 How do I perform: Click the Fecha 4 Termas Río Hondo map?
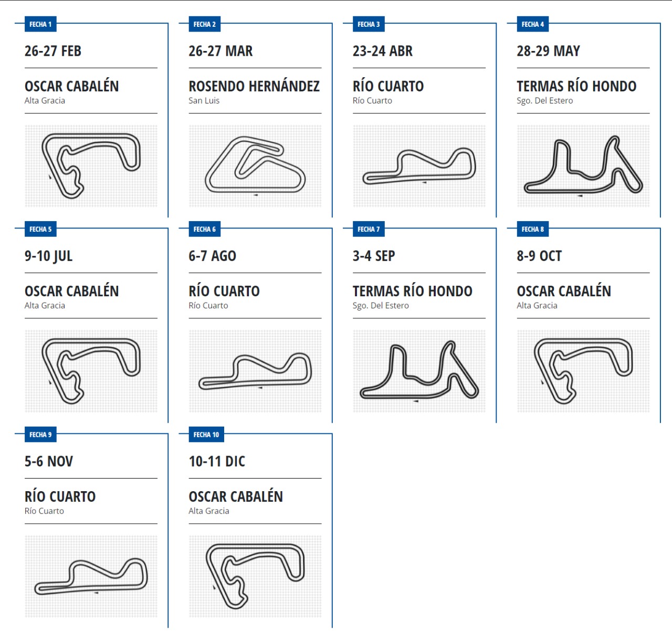(583, 166)
